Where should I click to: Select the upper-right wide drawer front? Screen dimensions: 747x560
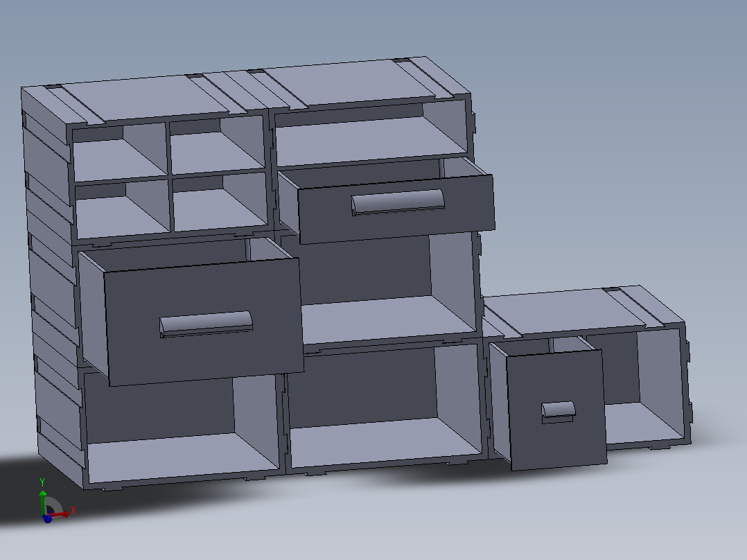(x=396, y=209)
